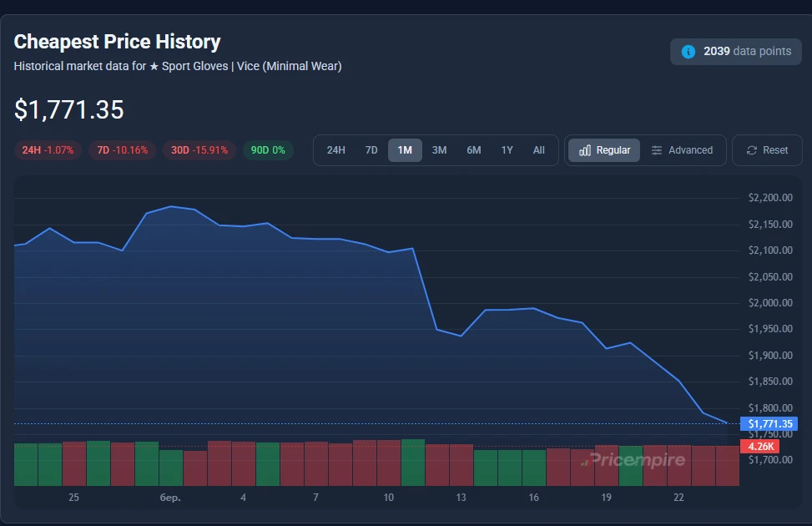Select the 1M time range
812x526 pixels.
click(x=405, y=150)
